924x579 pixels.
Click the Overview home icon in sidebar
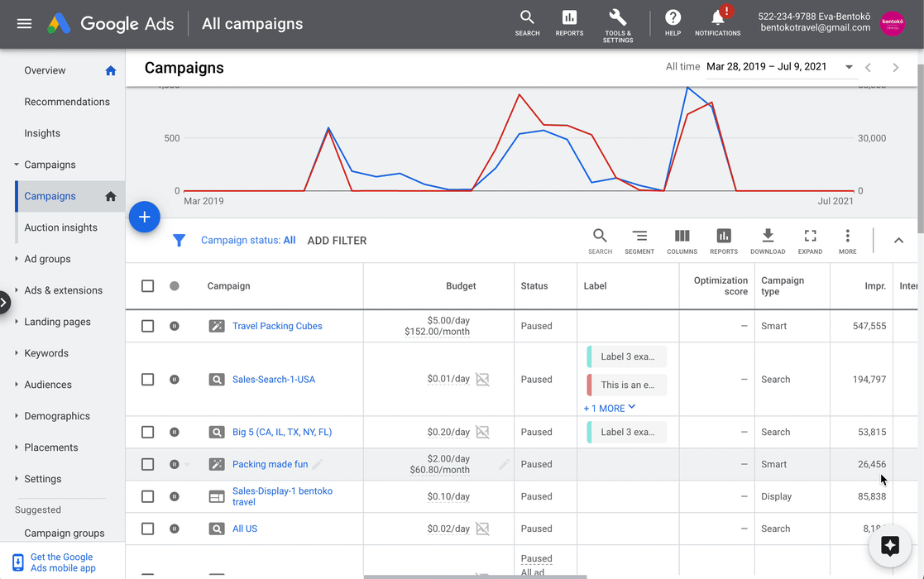110,70
